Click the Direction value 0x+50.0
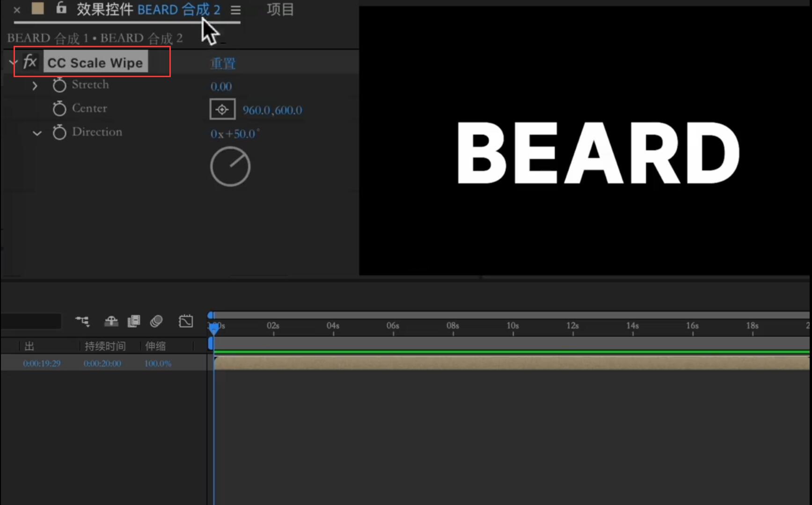The height and width of the screenshot is (505, 812). pos(234,134)
